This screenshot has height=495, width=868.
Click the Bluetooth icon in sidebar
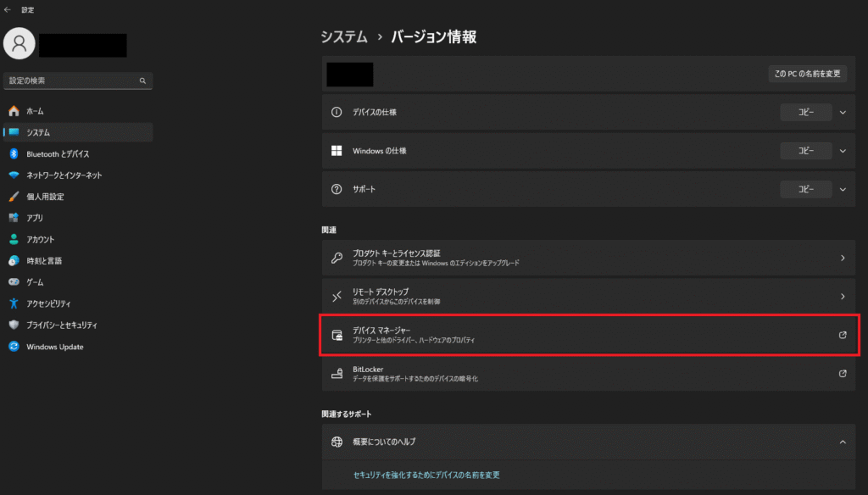point(14,154)
